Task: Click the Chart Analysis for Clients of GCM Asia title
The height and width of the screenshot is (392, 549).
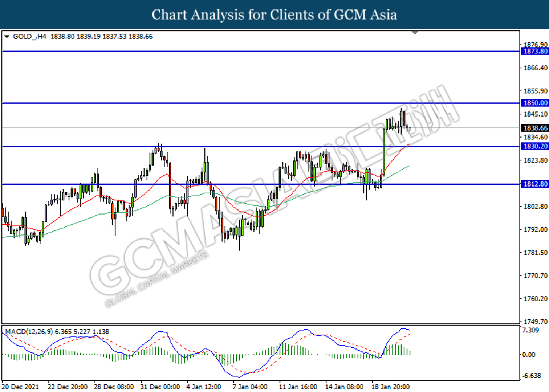Action: tap(274, 15)
